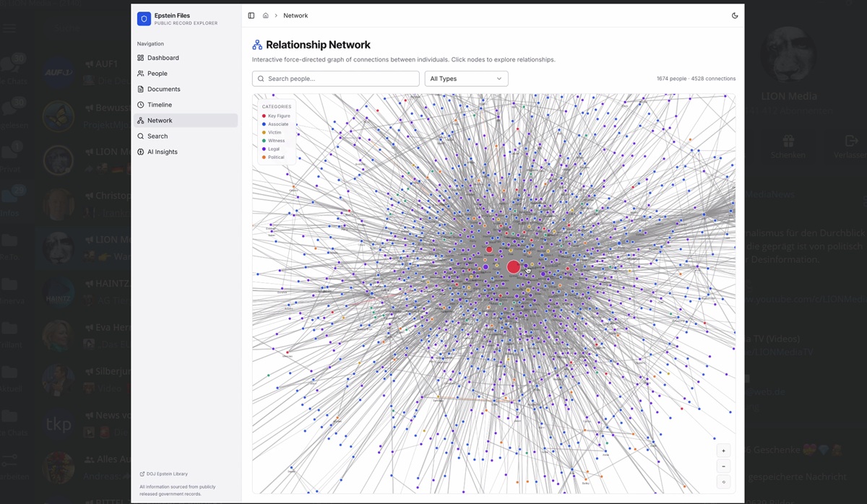Image resolution: width=867 pixels, height=504 pixels.
Task: Open the DOJ Epstein Library link
Action: point(166,474)
